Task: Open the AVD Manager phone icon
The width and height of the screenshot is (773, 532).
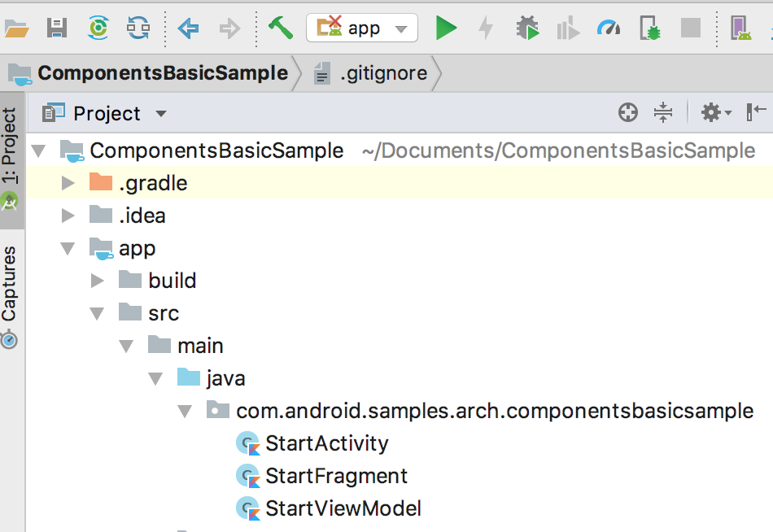Action: 740,28
